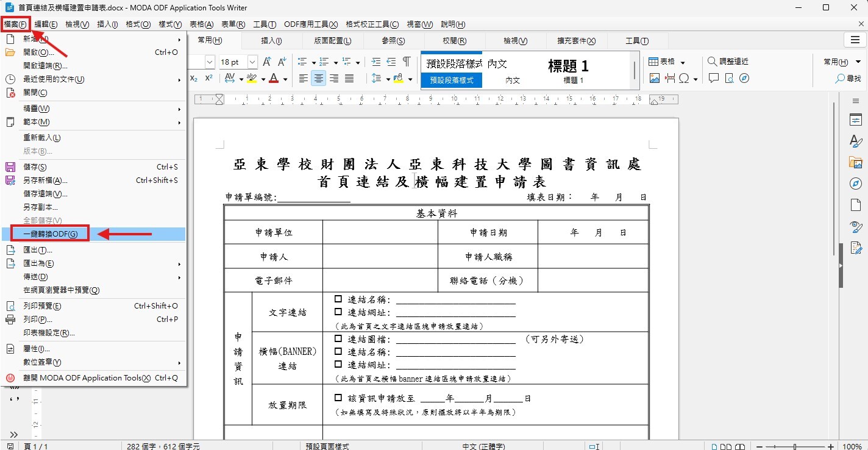Open the sidebar Properties panel icon
The width and height of the screenshot is (868, 450).
pyautogui.click(x=856, y=120)
